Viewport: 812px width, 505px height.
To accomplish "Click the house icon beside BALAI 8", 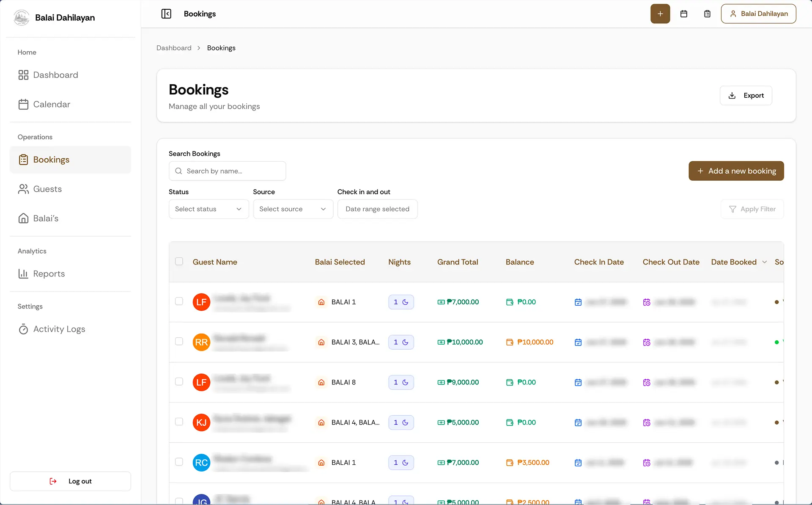I will pos(321,382).
